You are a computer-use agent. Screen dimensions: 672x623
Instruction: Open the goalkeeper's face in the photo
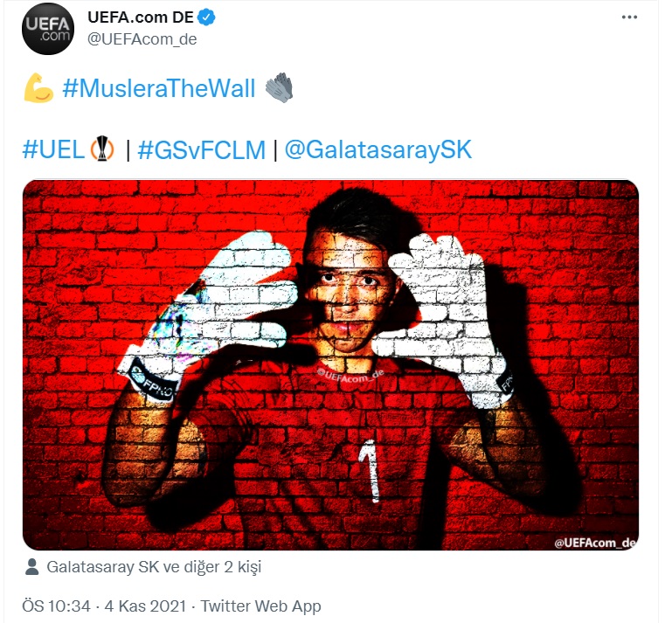click(347, 291)
